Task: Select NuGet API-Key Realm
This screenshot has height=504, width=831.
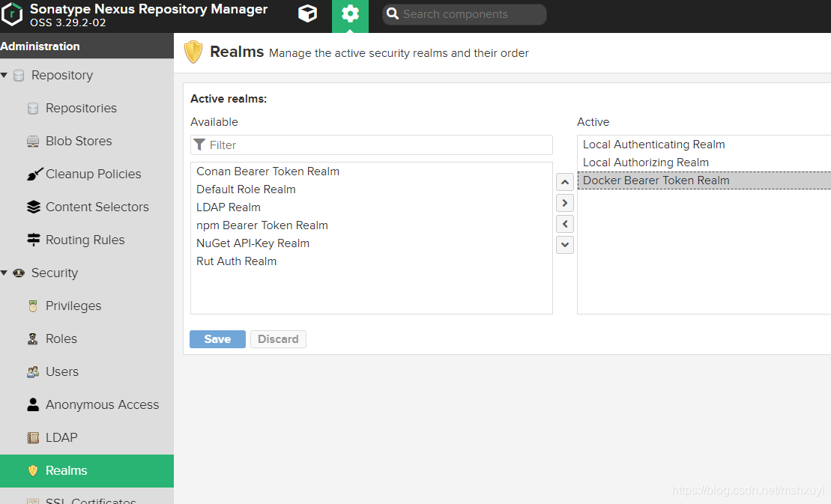Action: pyautogui.click(x=372, y=243)
